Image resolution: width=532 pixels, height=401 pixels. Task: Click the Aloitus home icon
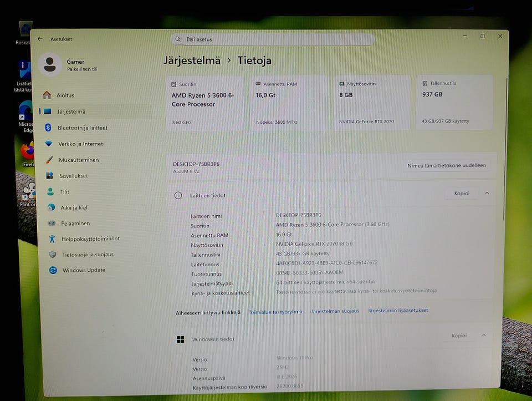tap(47, 95)
